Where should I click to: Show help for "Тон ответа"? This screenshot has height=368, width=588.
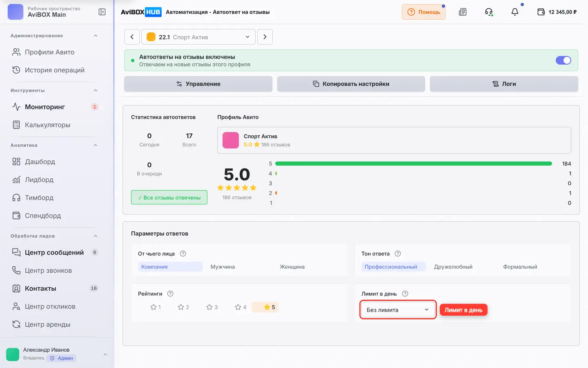(x=398, y=254)
